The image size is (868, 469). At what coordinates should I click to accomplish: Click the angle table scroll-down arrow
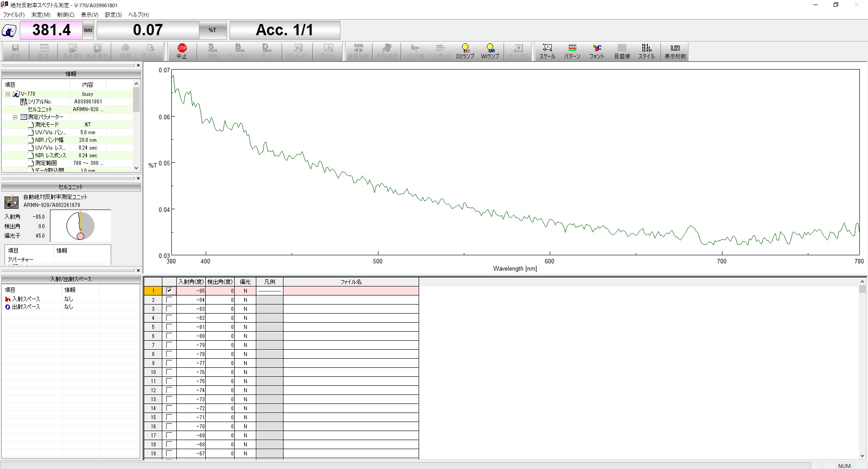tap(862, 456)
